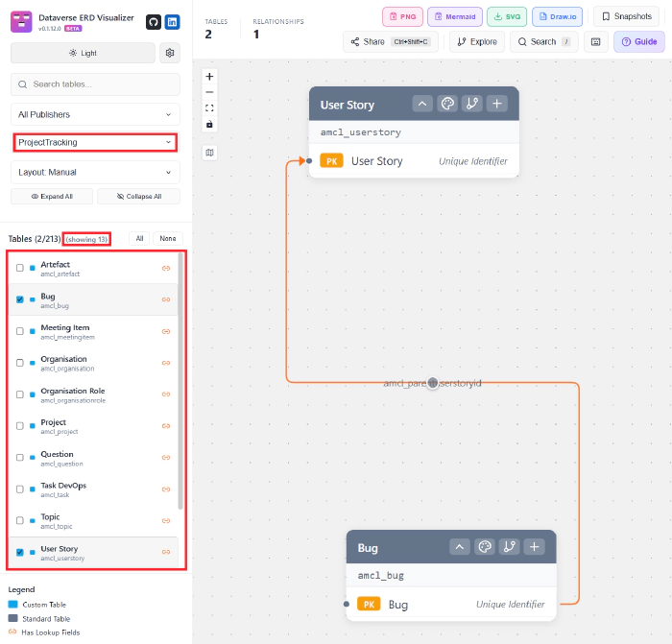
Task: Click the relationships branch icon on Bug card
Action: (510, 547)
